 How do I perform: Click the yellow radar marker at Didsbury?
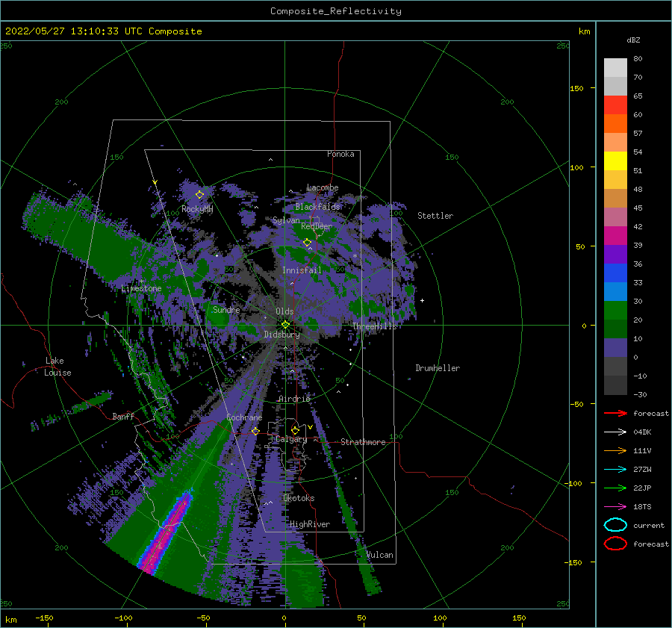click(x=285, y=325)
